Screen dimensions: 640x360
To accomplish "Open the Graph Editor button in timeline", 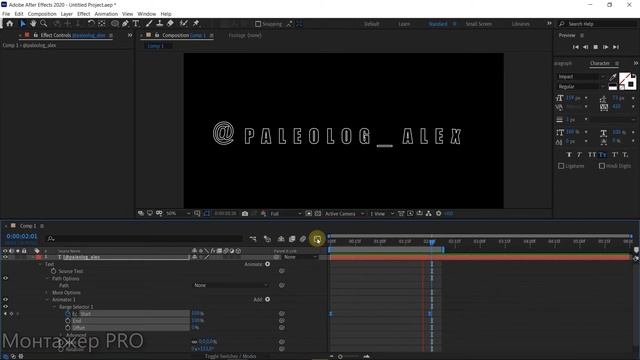I will coord(317,239).
